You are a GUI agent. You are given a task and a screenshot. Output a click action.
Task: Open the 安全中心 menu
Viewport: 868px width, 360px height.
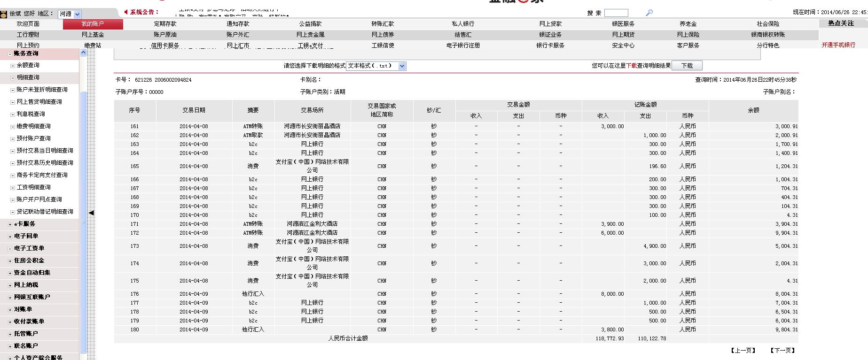coord(624,46)
